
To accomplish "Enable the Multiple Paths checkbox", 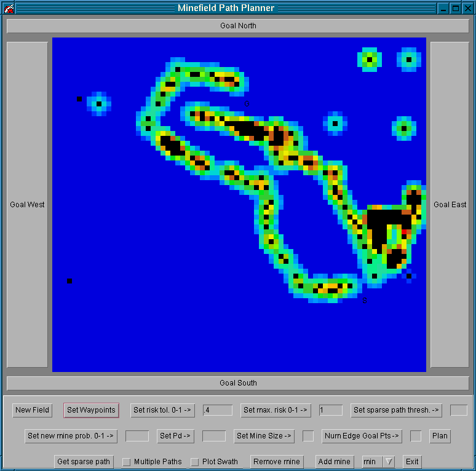I will tap(126, 462).
